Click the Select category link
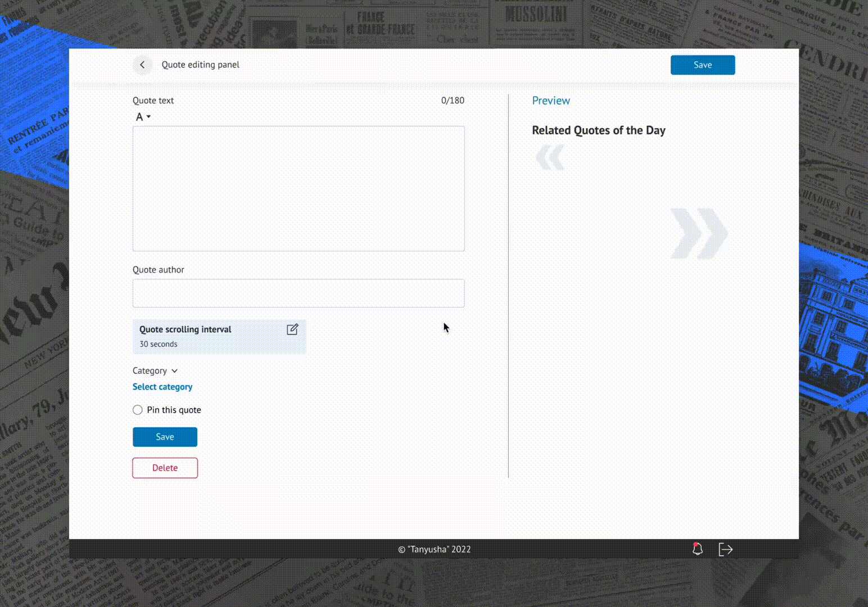The image size is (868, 607). tap(162, 387)
